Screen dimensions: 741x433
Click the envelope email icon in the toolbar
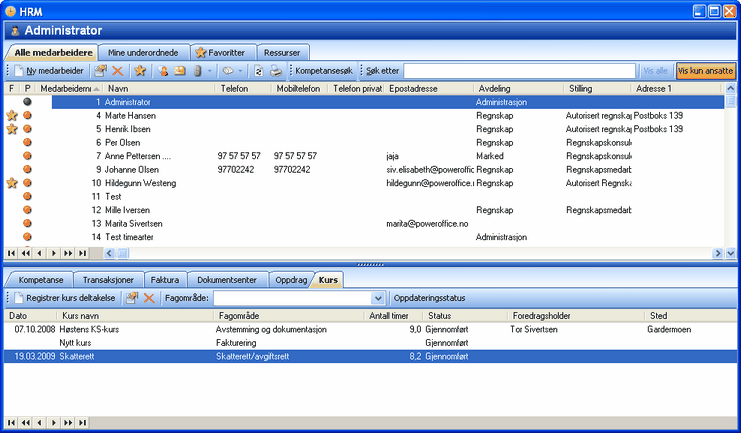(x=180, y=71)
